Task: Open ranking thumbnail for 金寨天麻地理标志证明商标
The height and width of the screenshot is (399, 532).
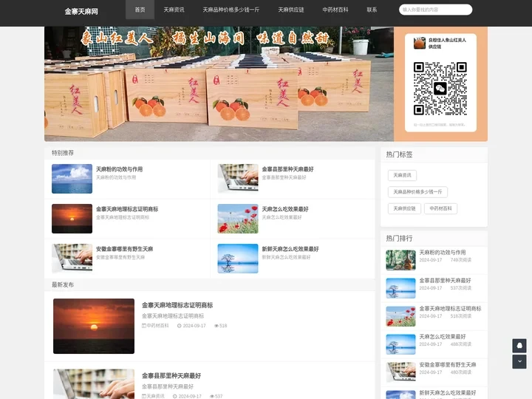Action: (x=400, y=316)
